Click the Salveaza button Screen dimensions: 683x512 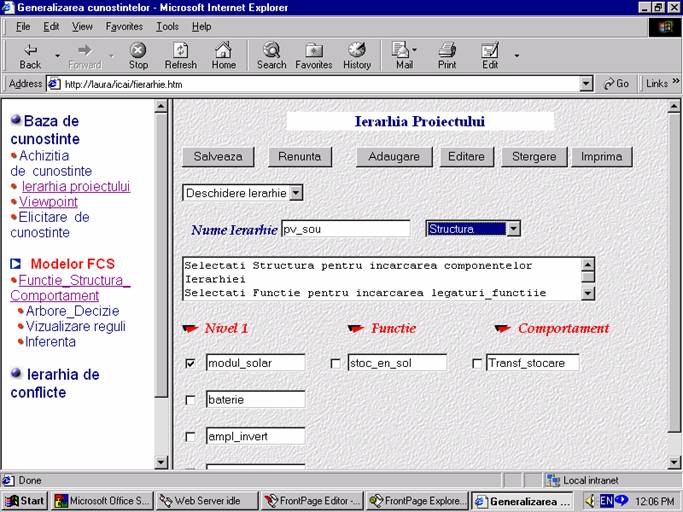[218, 157]
